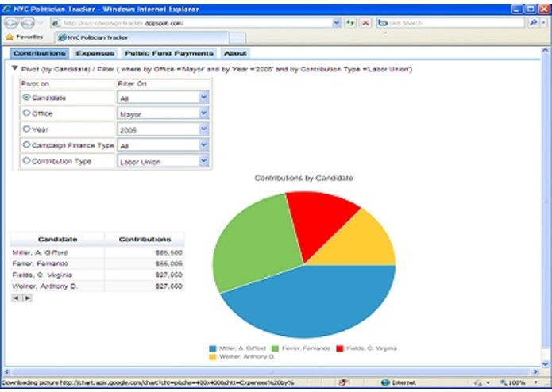Click the yellow Weiner legend swatch
The width and height of the screenshot is (552, 392).
pyautogui.click(x=213, y=357)
